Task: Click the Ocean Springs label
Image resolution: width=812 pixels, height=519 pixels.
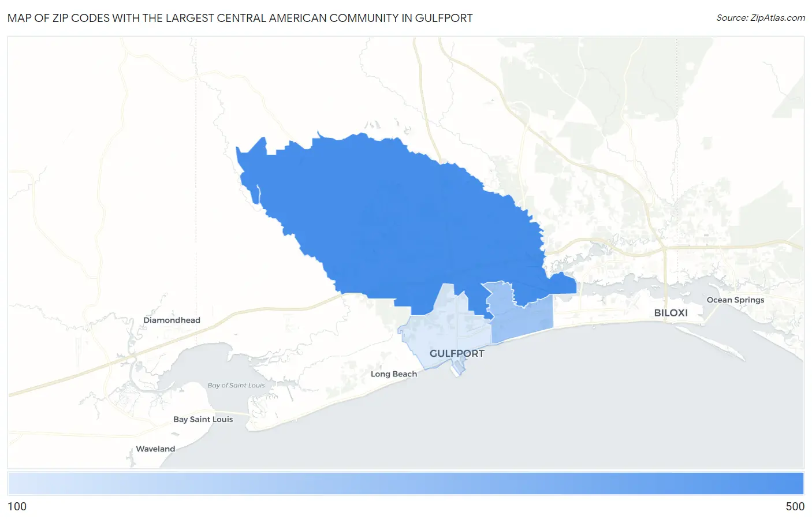Action: [x=735, y=300]
